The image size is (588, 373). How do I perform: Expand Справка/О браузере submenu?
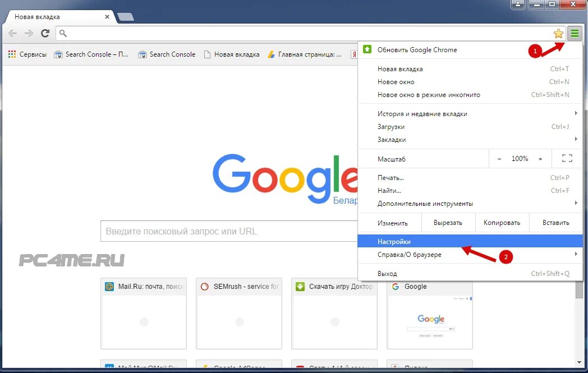pos(470,255)
